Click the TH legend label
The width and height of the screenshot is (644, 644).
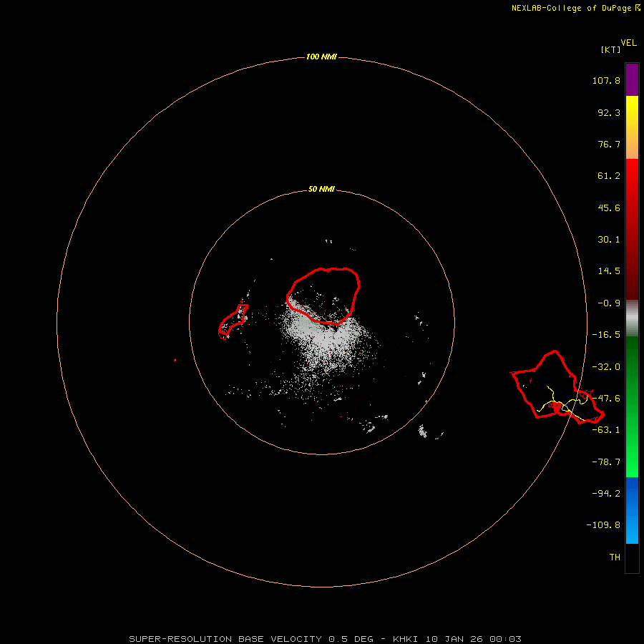click(x=615, y=557)
